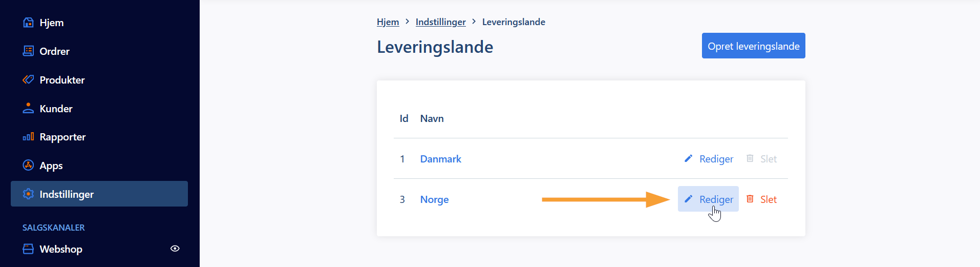The height and width of the screenshot is (267, 980).
Task: Click the Webshop storefront icon
Action: tap(28, 249)
